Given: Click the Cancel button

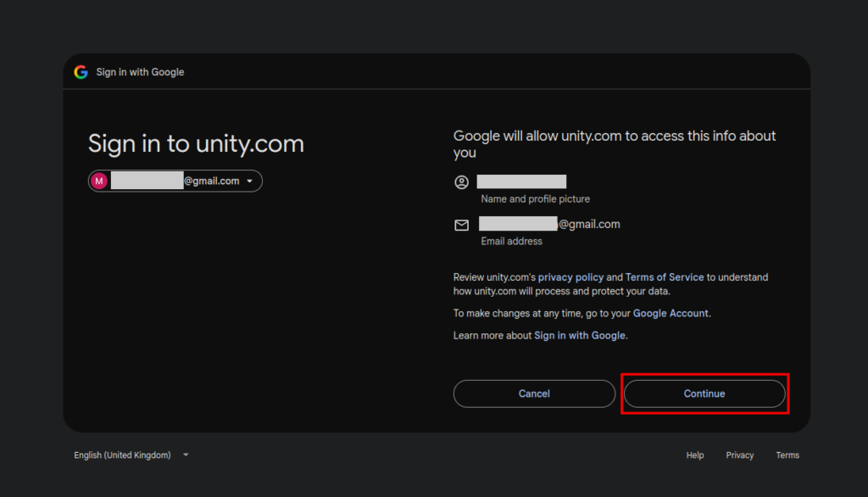Looking at the screenshot, I should point(534,394).
